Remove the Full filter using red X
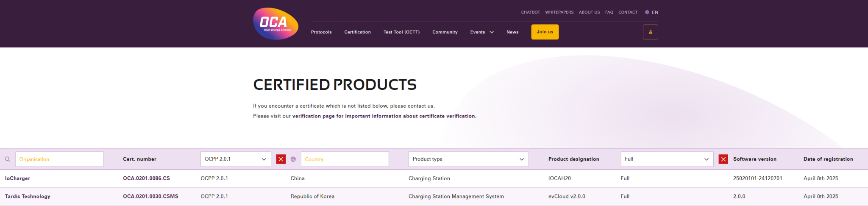This screenshot has height=206, width=868. click(723, 159)
